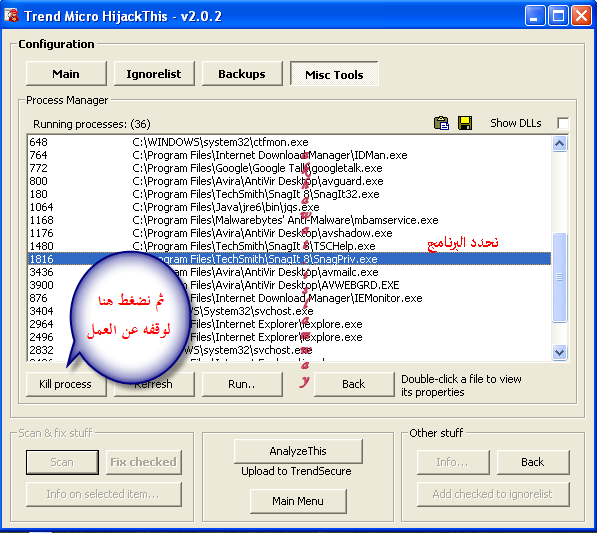Select the process row 180 SnagIt32.exe
The height and width of the screenshot is (533, 597).
(289, 194)
